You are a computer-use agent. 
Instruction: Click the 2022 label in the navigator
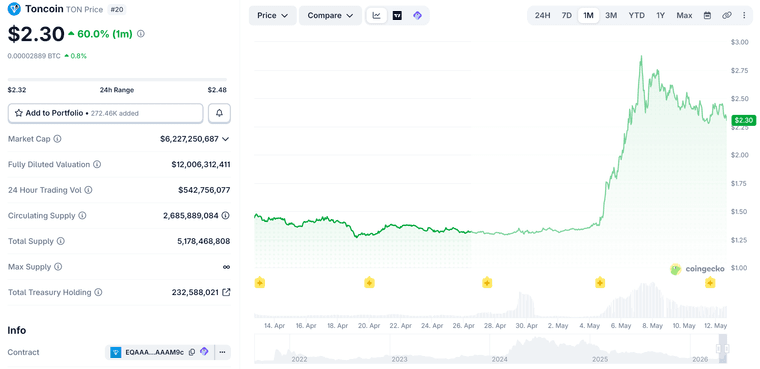click(x=299, y=359)
